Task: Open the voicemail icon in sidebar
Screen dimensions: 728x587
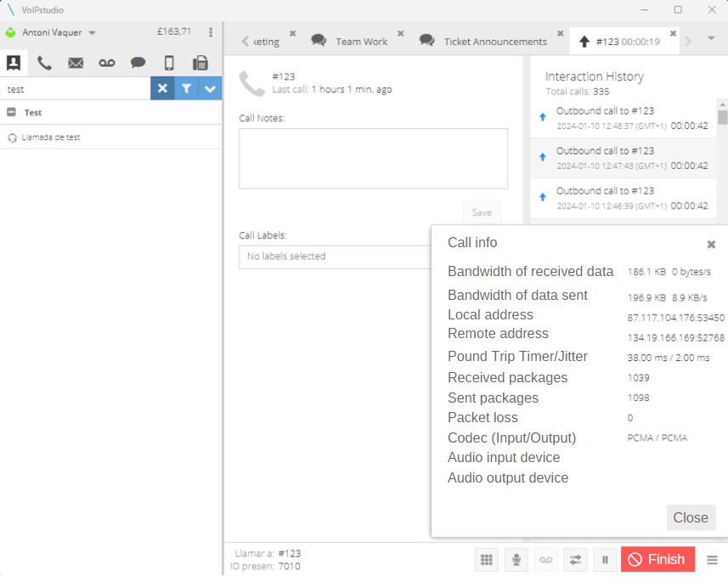Action: [x=107, y=63]
